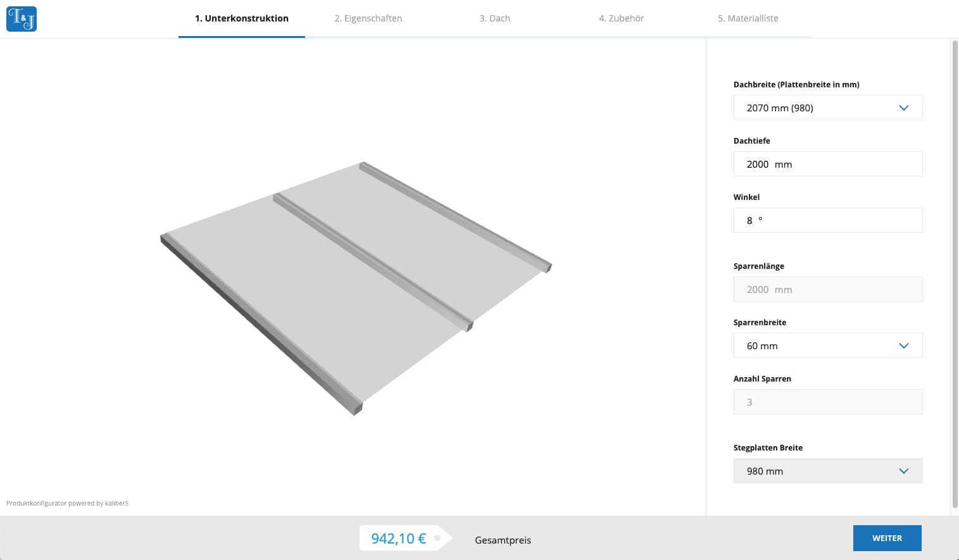Open the 5. Materialliste tab
Image resolution: width=959 pixels, height=560 pixels.
748,18
